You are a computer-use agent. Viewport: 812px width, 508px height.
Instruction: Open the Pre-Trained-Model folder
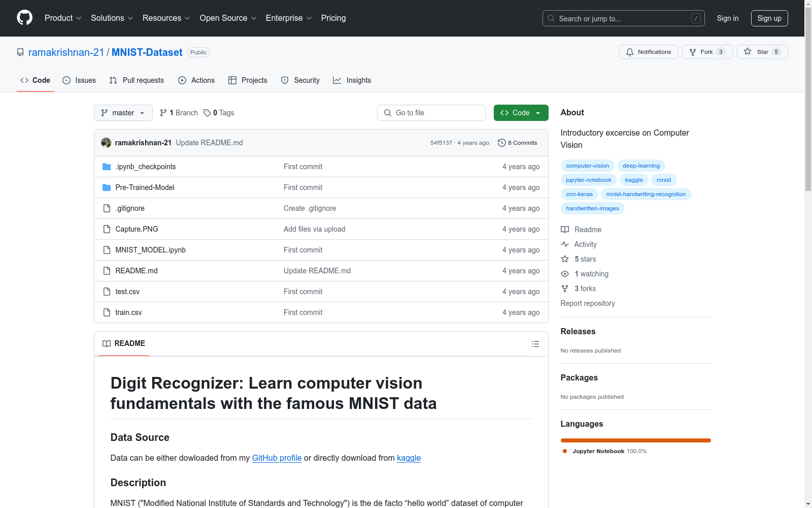145,187
